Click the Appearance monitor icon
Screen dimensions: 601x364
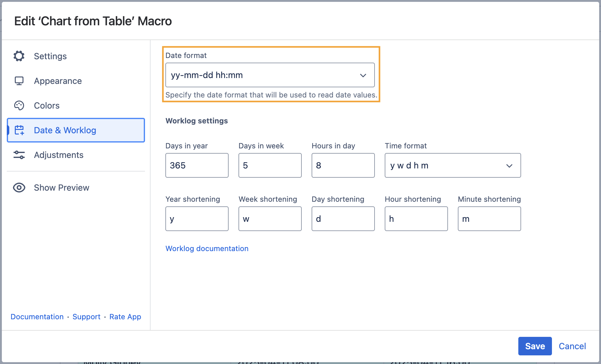pos(19,81)
